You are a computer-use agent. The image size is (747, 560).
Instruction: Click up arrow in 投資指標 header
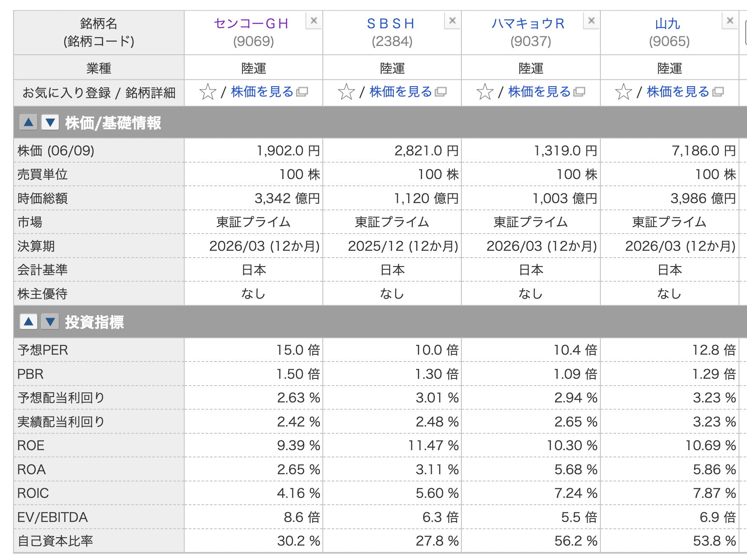(x=28, y=322)
